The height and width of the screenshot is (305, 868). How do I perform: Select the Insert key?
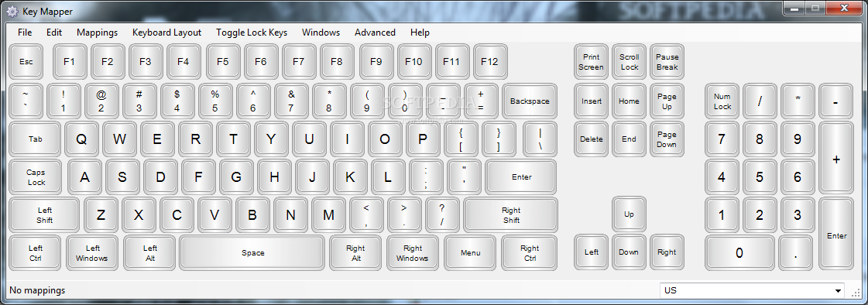[592, 101]
